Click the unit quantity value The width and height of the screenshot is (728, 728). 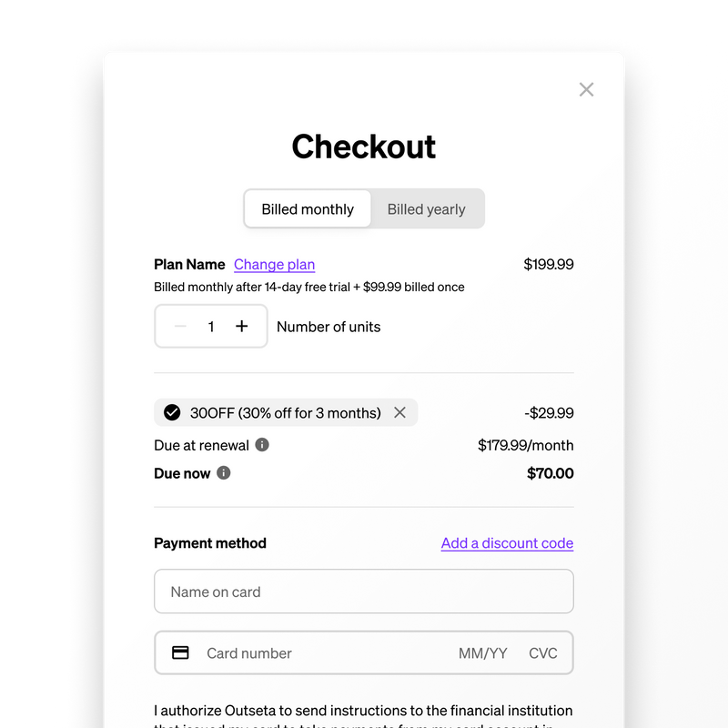coord(211,326)
